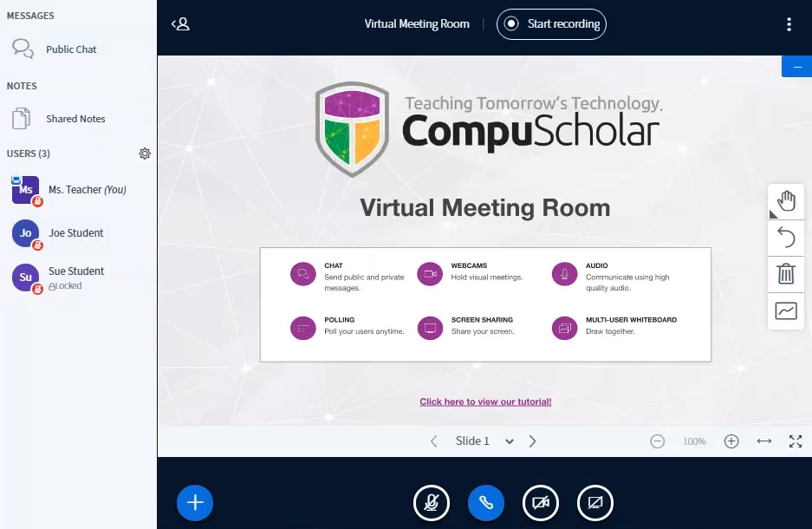Open the Slide 1 dropdown
812x529 pixels.
click(484, 441)
